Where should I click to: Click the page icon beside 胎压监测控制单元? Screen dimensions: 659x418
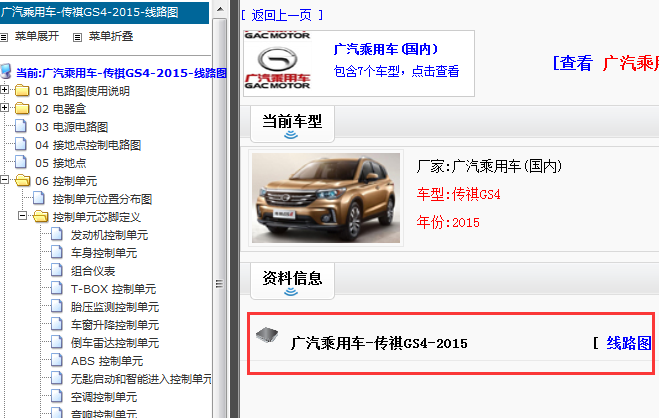pyautogui.click(x=57, y=307)
